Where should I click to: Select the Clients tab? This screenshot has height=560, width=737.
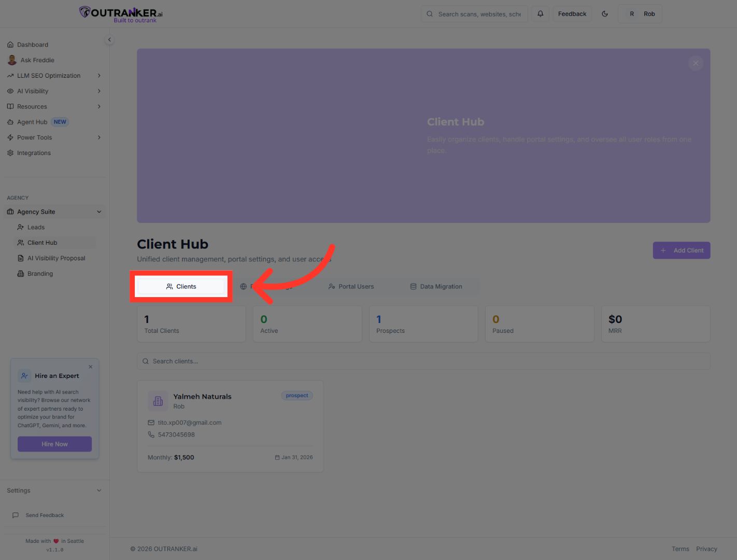[181, 287]
